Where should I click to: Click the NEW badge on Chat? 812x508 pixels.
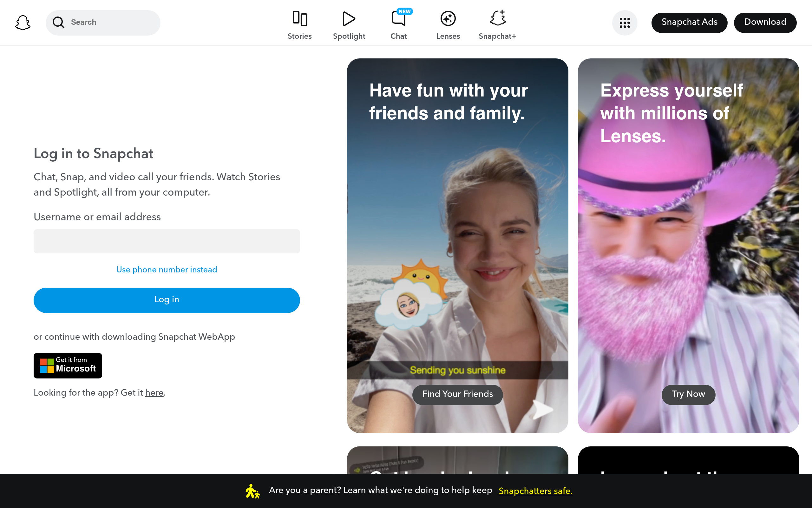pos(405,11)
